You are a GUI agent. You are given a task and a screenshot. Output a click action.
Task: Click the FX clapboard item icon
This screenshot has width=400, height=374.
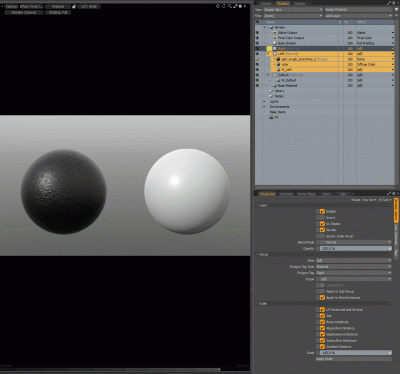[x=271, y=117]
